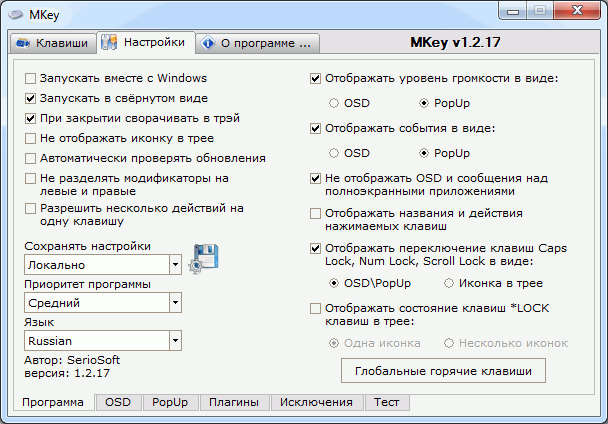Viewport: 608px width, 424px height.
Task: Uncheck Отображать уровень громкости в виде
Action: click(x=315, y=79)
